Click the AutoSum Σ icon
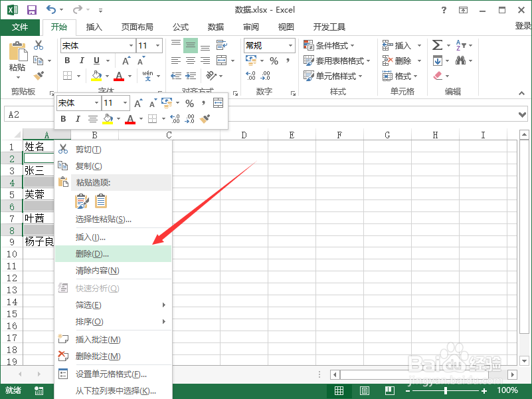 point(437,44)
